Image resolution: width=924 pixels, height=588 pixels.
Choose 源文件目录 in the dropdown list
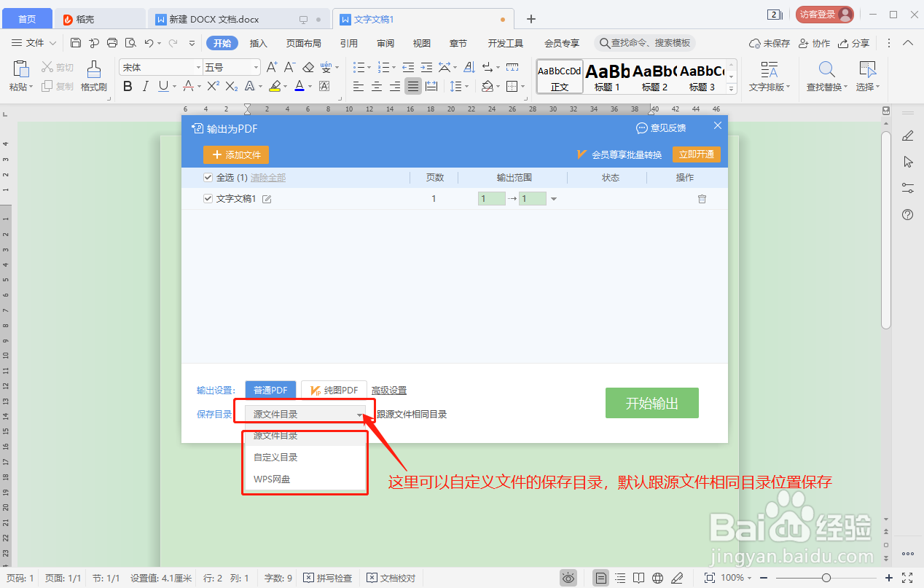[305, 436]
